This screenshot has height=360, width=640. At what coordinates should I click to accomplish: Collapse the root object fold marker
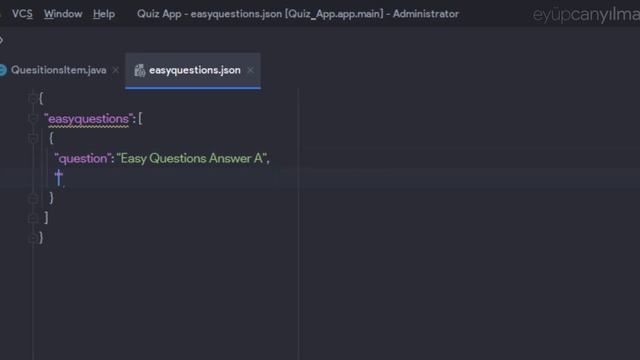(x=33, y=98)
